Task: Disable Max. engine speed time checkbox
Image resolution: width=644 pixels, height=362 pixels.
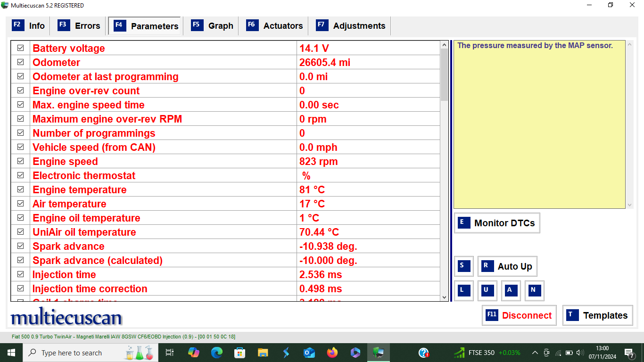Action: coord(20,105)
